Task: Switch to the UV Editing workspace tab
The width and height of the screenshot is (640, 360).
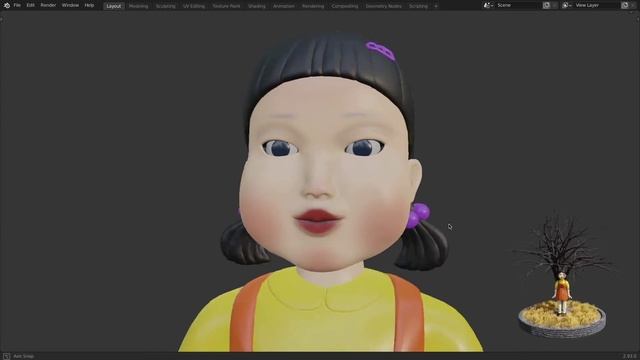Action: 194,6
